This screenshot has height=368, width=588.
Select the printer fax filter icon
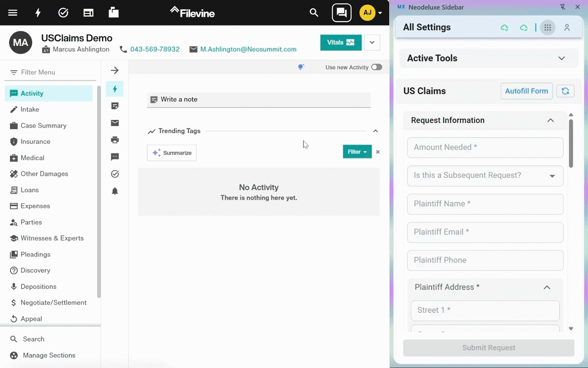[x=115, y=140]
